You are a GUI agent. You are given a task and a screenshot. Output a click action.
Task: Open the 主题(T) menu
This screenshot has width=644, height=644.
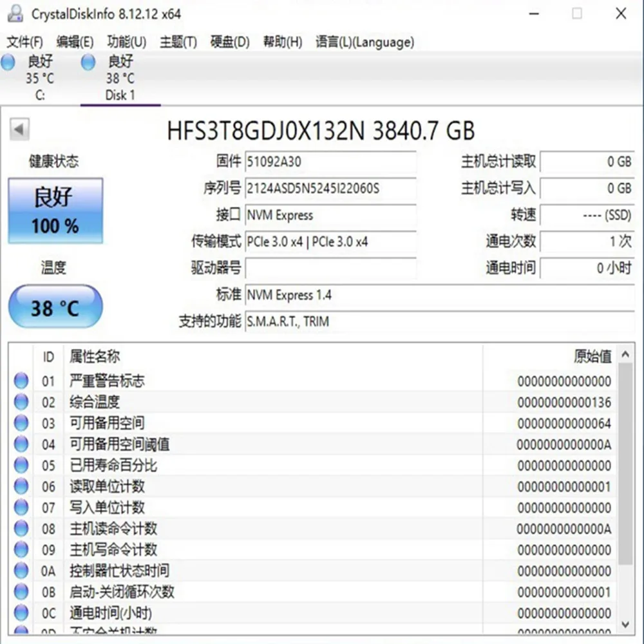pos(178,42)
